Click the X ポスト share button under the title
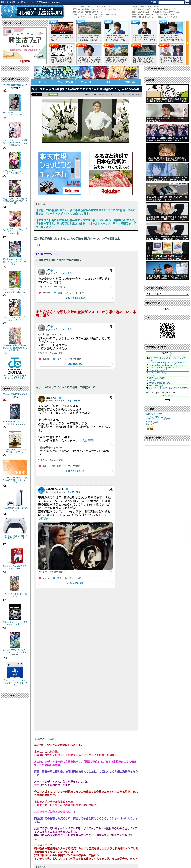191x868 pixels. 37,95
